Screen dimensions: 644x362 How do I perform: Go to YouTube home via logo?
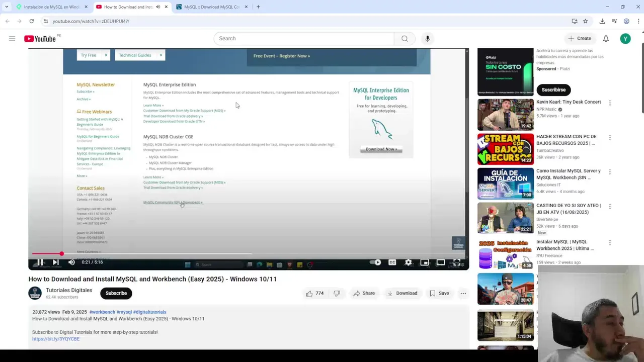tap(40, 39)
